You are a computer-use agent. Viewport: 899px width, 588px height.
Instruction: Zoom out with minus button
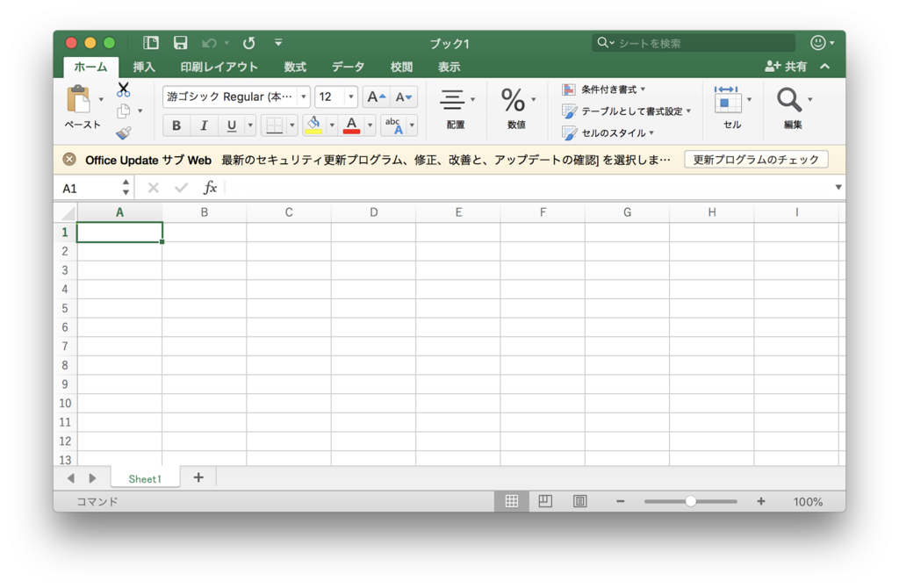point(621,501)
